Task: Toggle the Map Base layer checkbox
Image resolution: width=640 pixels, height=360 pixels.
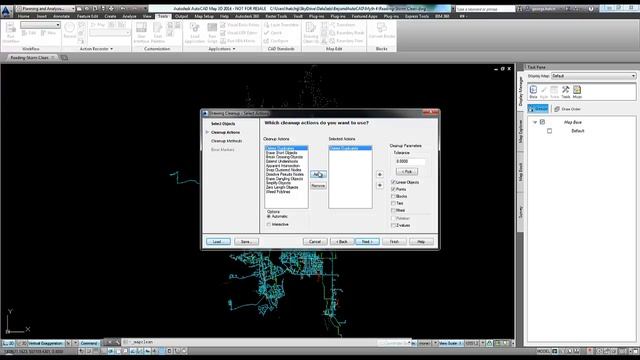Action: coord(542,122)
